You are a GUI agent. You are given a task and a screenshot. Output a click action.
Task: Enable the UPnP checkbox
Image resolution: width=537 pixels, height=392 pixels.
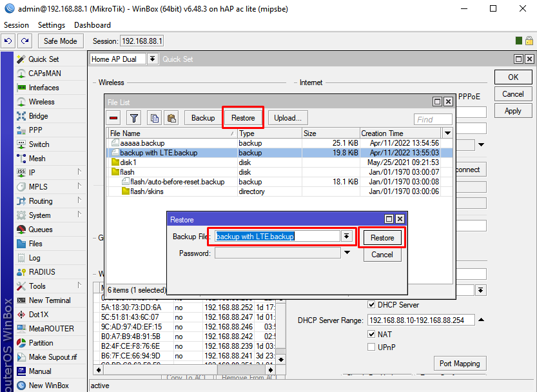371,348
